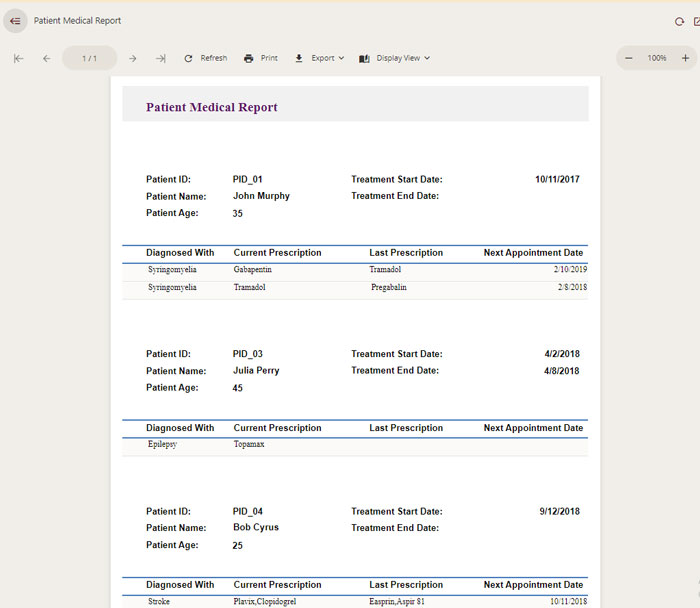700x608 pixels.
Task: Open the Export dropdown menu
Action: point(319,58)
